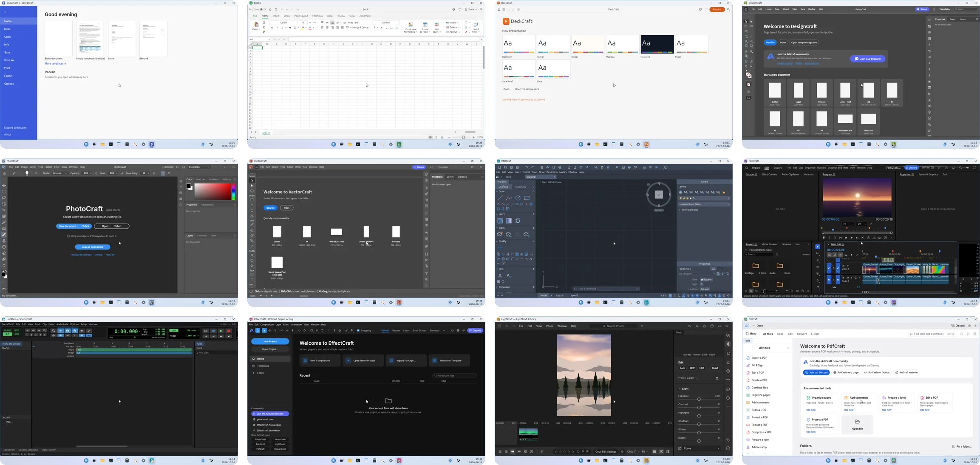980x465 pixels.
Task: Open AudioSuite menu in SoundCraft
Action: pos(62,324)
